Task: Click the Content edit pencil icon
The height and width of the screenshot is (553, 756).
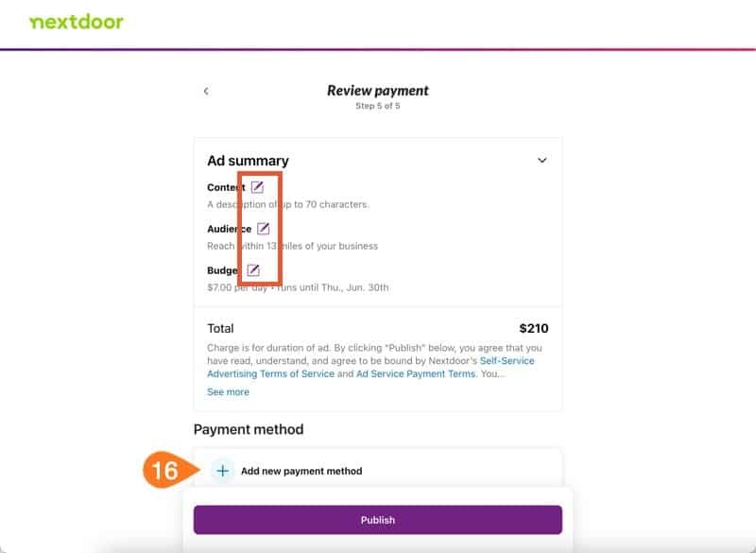Action: point(257,187)
